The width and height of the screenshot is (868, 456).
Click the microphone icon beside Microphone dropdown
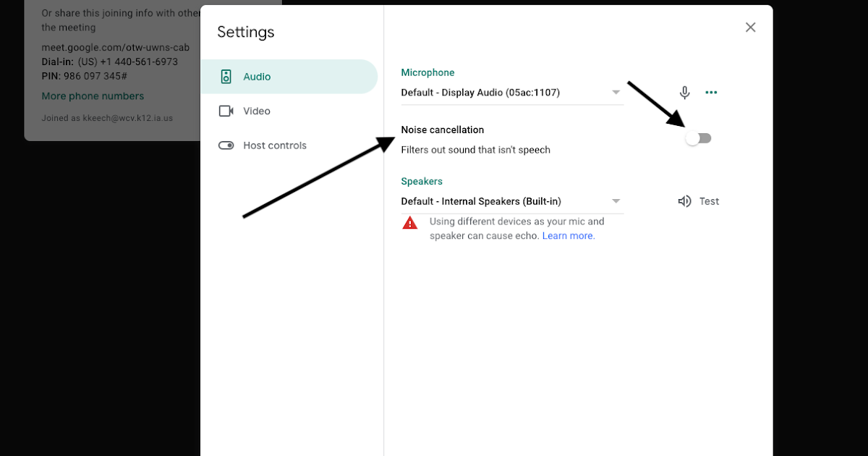(684, 92)
